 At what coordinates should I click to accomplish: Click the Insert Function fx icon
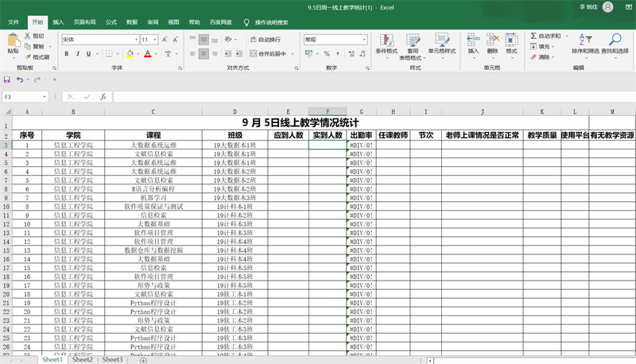103,96
